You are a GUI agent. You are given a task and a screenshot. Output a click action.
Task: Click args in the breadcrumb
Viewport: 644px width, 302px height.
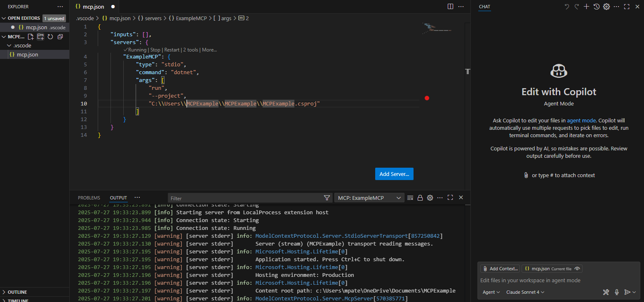pyautogui.click(x=222, y=18)
